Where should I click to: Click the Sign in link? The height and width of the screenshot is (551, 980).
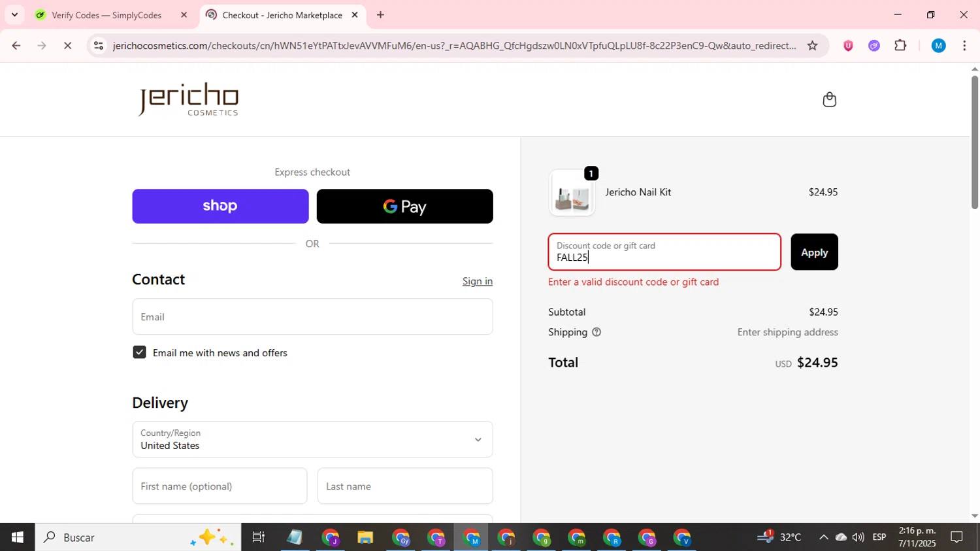click(x=478, y=281)
